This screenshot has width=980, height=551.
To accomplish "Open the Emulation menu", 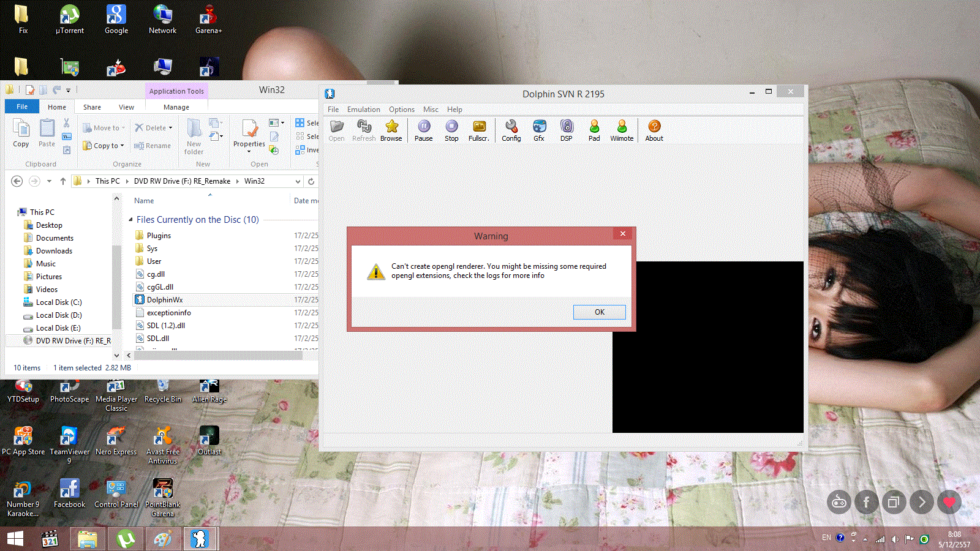I will [363, 110].
